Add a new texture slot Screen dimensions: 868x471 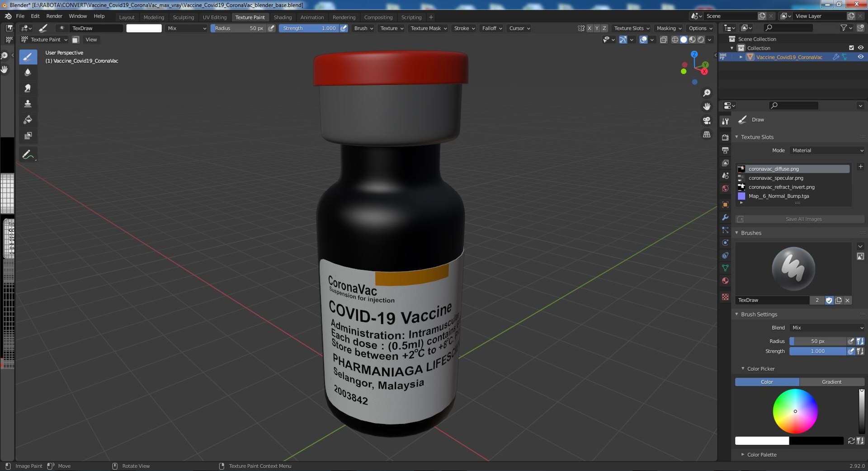coord(860,167)
